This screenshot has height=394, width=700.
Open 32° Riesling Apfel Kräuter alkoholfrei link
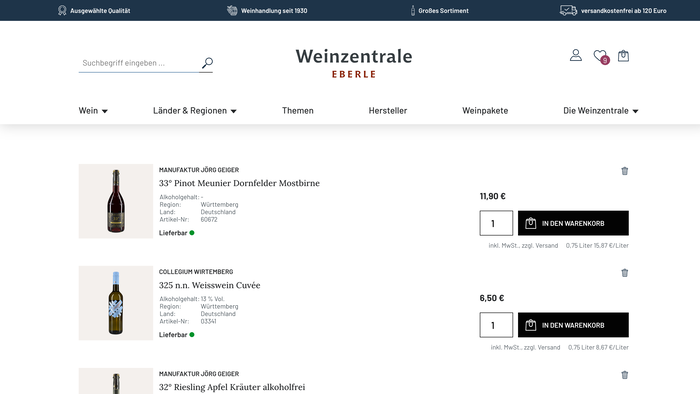click(232, 387)
